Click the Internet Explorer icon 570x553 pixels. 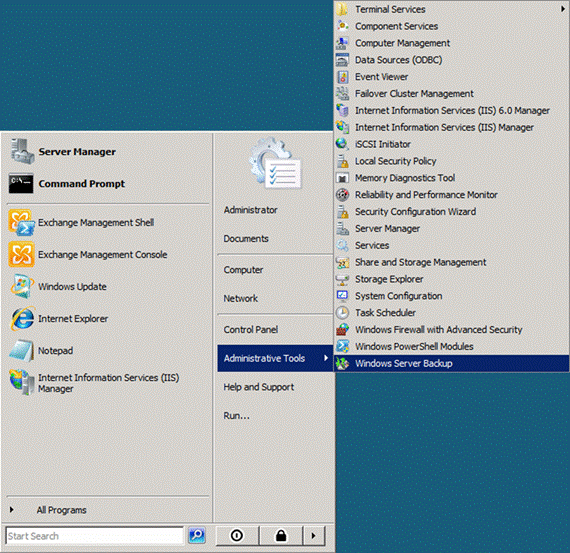pyautogui.click(x=23, y=318)
